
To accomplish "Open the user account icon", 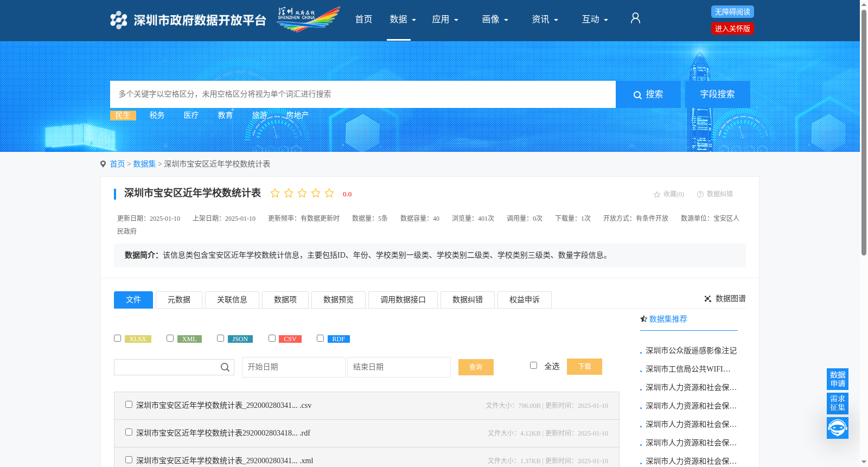I will (x=635, y=18).
